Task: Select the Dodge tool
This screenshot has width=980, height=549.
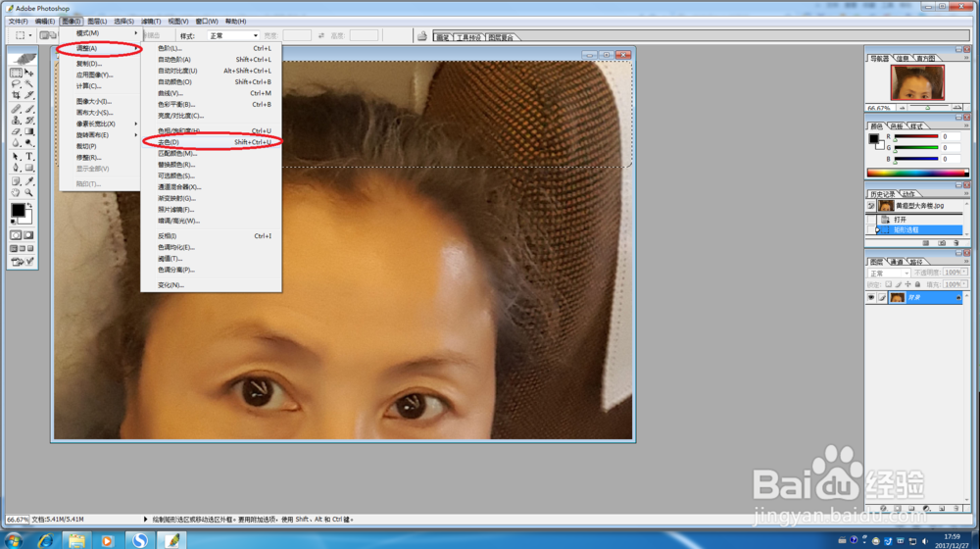Action: click(28, 142)
